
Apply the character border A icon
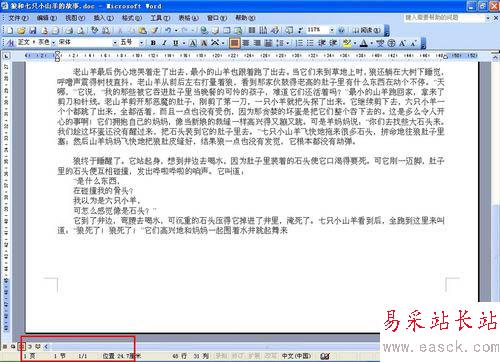pyautogui.click(x=193, y=43)
